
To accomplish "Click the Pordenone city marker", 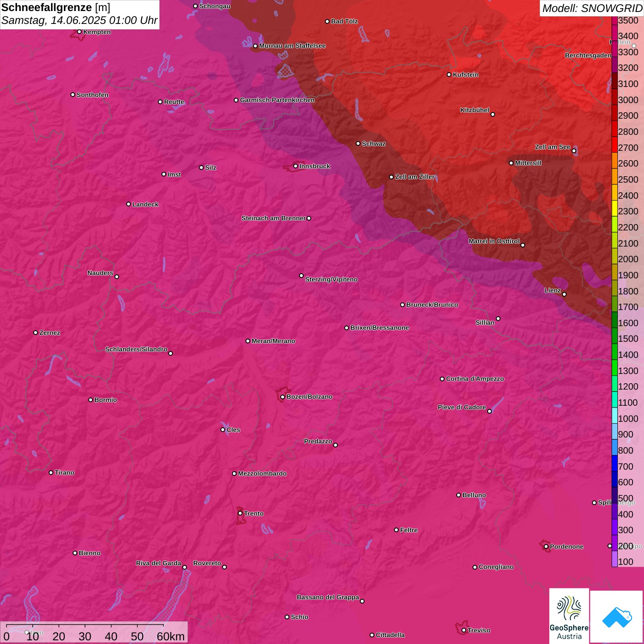I will click(546, 546).
